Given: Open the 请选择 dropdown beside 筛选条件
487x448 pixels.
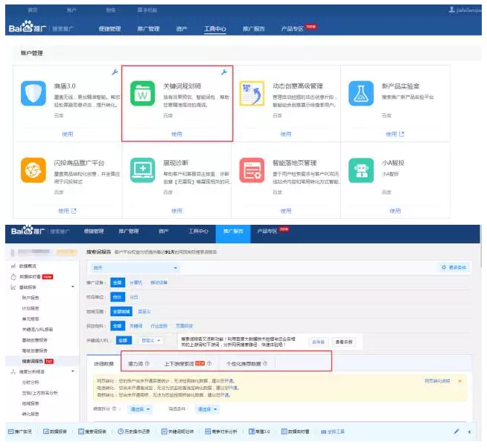Looking at the screenshot, I should pos(207,409).
